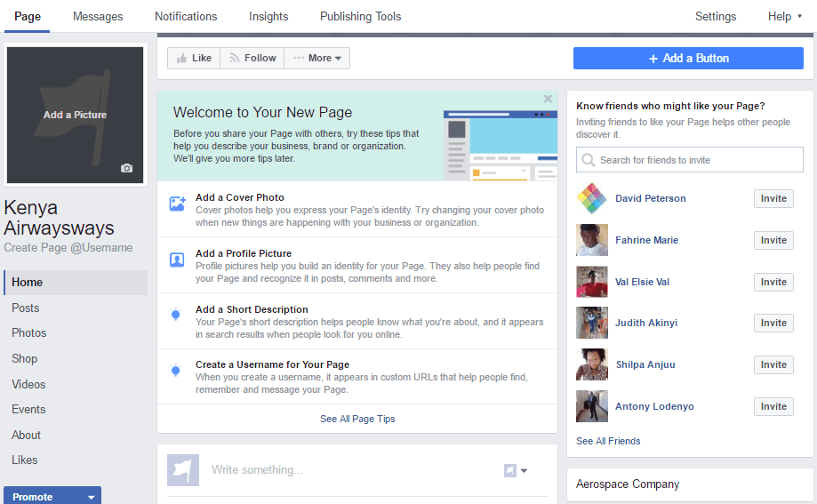Click lightbulb icon beside Create a Username
This screenshot has width=817, height=504.
(176, 370)
